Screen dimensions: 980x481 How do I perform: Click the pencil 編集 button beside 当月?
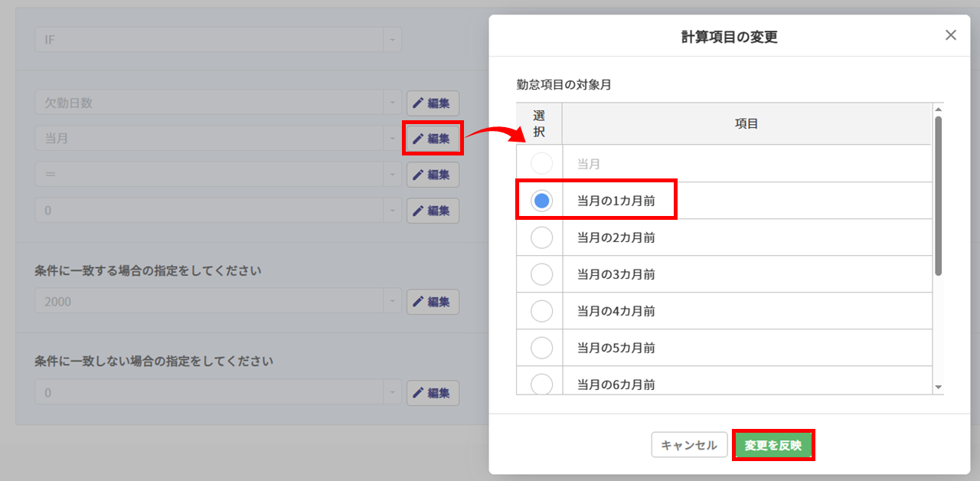pos(433,139)
